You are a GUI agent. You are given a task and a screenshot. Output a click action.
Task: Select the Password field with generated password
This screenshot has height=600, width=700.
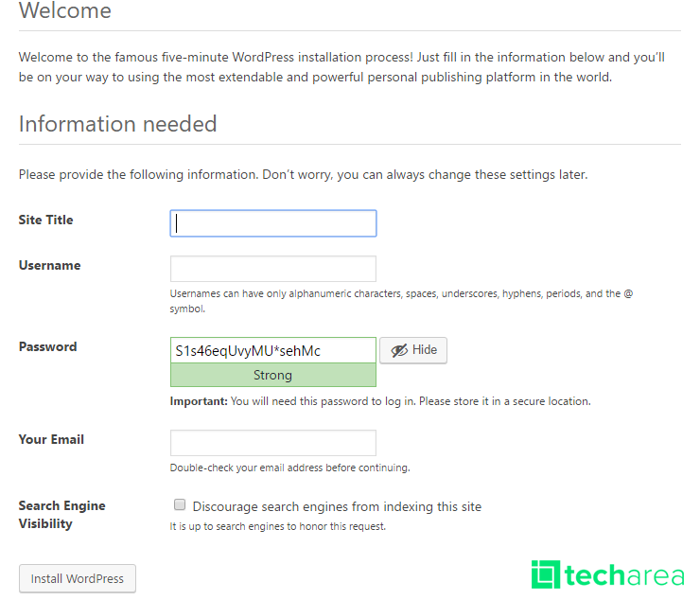[x=273, y=350]
